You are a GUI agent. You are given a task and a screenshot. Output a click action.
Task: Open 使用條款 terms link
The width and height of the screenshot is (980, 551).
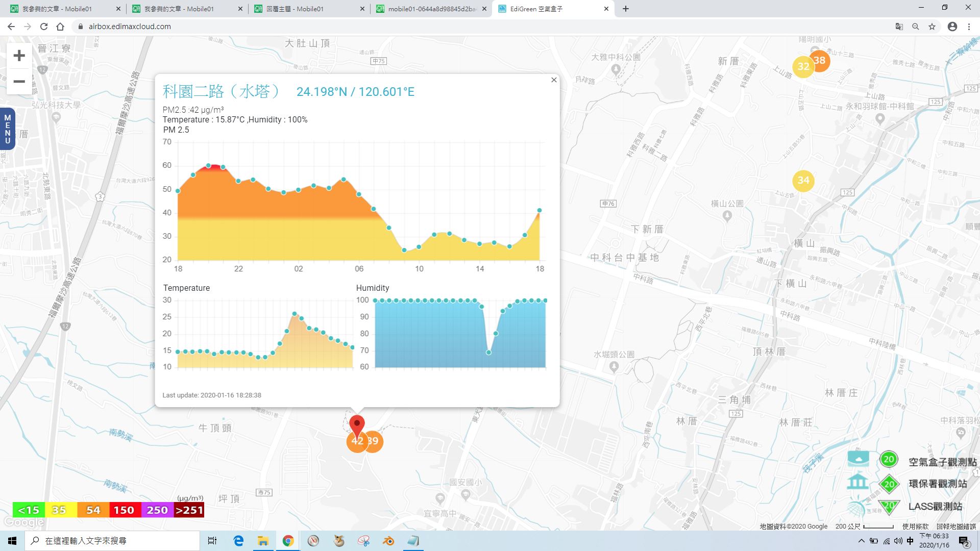[915, 527]
